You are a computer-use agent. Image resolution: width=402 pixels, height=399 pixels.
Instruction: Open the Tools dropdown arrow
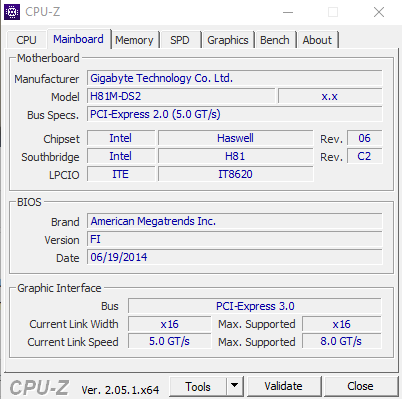tap(235, 386)
